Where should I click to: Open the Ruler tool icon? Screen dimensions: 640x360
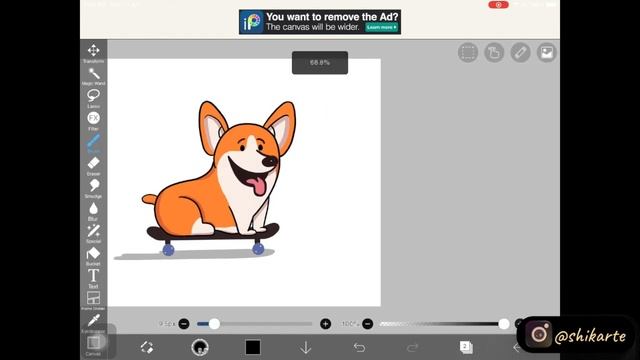click(520, 53)
